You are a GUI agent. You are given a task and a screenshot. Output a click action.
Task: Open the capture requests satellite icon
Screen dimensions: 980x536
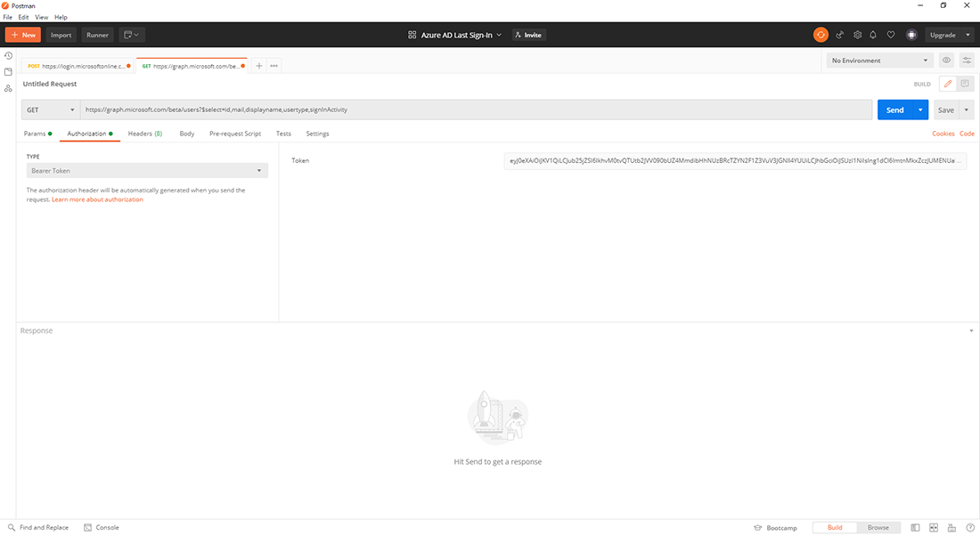[840, 35]
